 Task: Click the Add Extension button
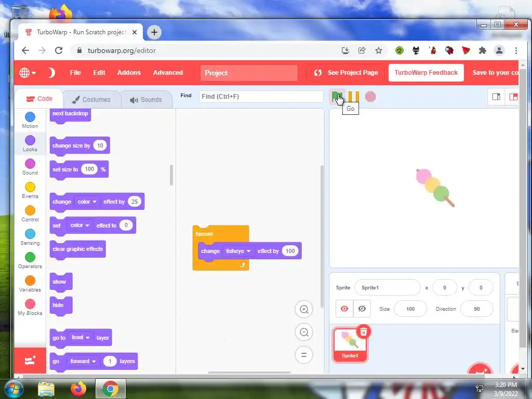click(x=30, y=361)
